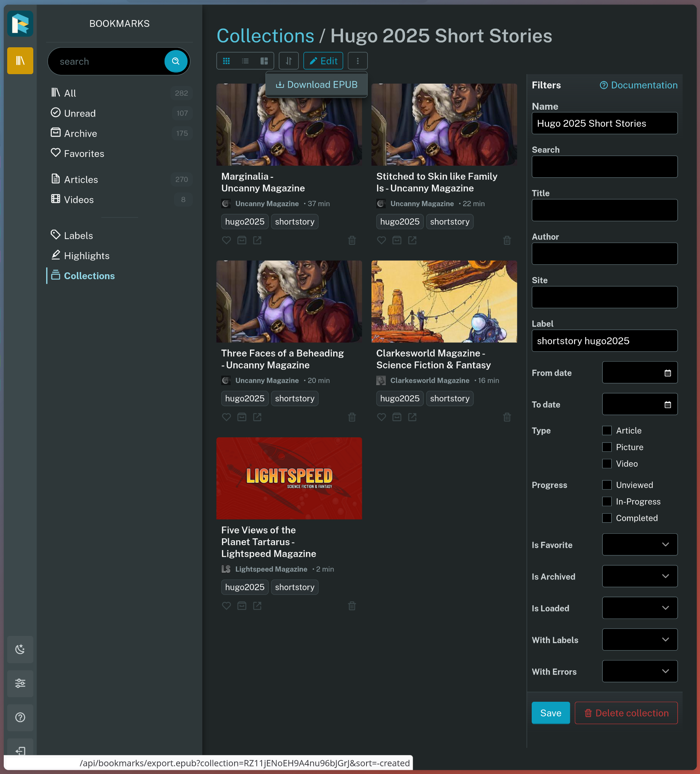Favorite Five Views of the Planet Tartarus

click(x=227, y=606)
